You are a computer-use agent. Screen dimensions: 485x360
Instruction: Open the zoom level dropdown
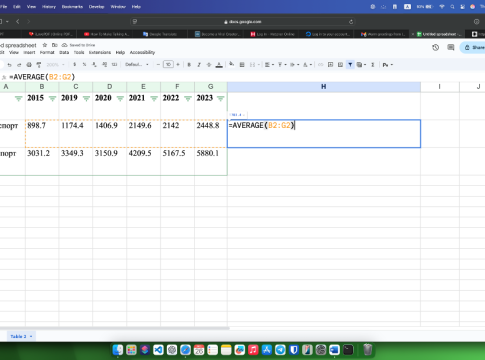click(55, 65)
